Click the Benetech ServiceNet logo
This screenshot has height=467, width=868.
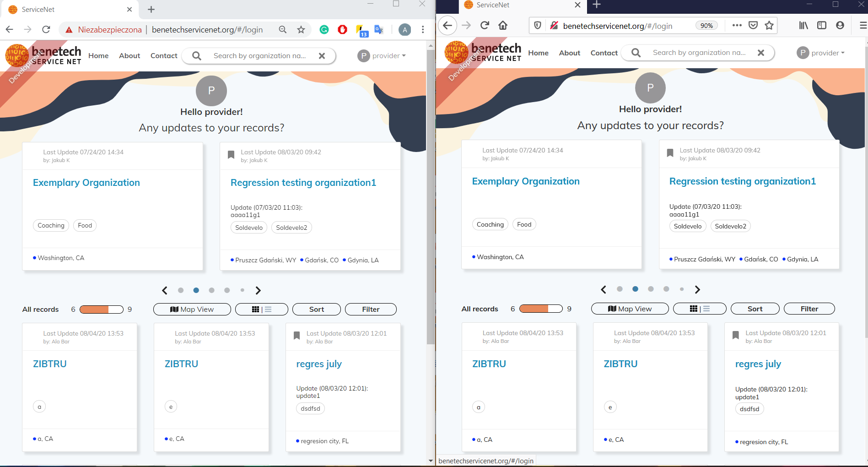click(43, 55)
